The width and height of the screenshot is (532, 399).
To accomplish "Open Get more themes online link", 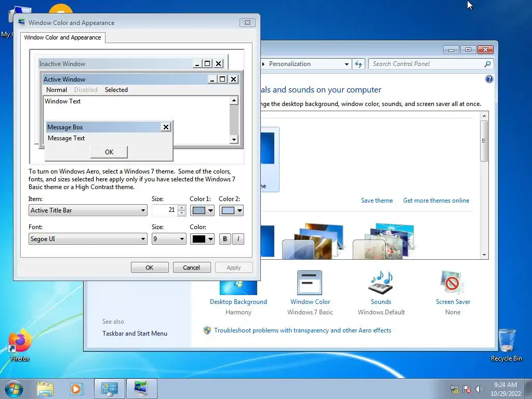I will [x=436, y=201].
